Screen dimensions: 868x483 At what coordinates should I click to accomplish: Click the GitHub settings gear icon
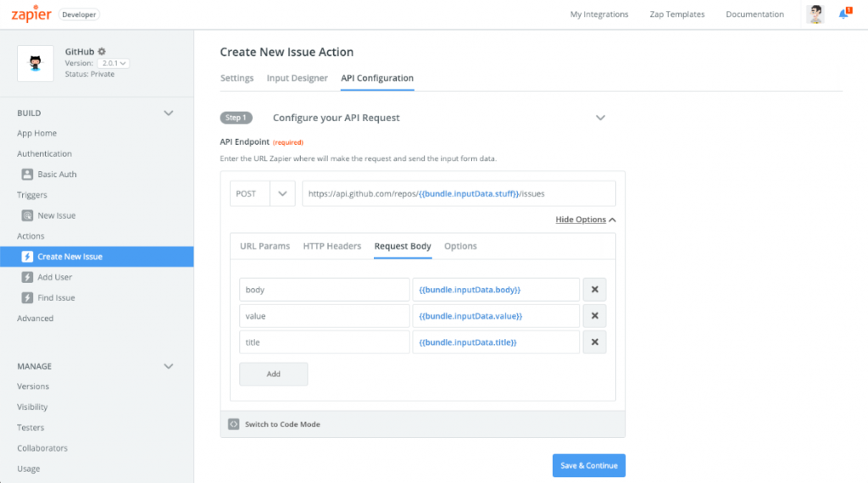click(102, 52)
